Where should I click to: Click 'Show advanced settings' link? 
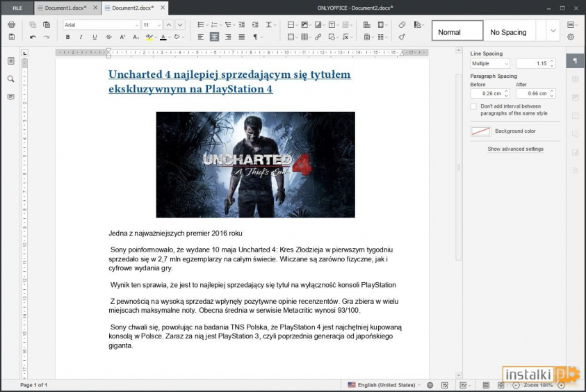click(515, 149)
